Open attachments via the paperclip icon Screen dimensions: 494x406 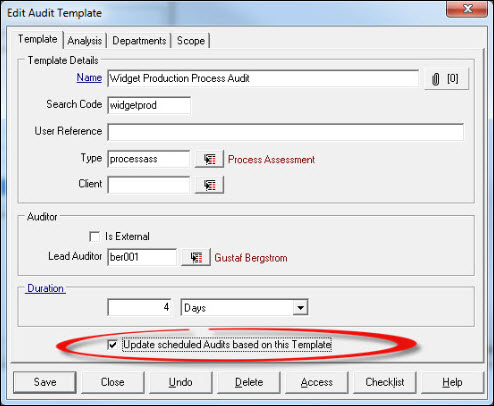tap(446, 79)
